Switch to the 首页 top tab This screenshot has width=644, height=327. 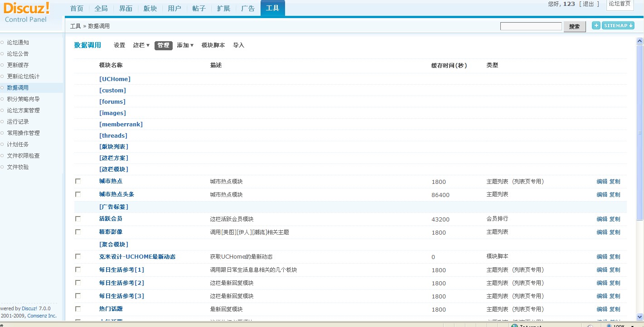77,9
